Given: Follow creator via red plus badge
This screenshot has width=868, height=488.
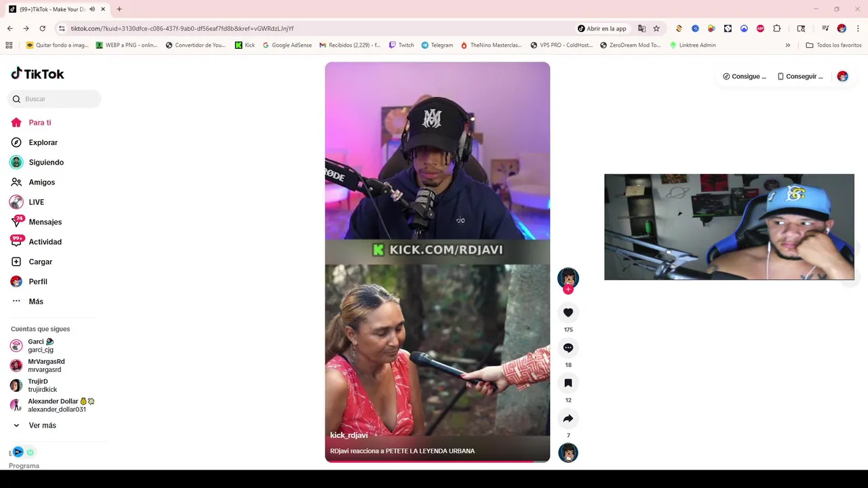Looking at the screenshot, I should (x=568, y=289).
